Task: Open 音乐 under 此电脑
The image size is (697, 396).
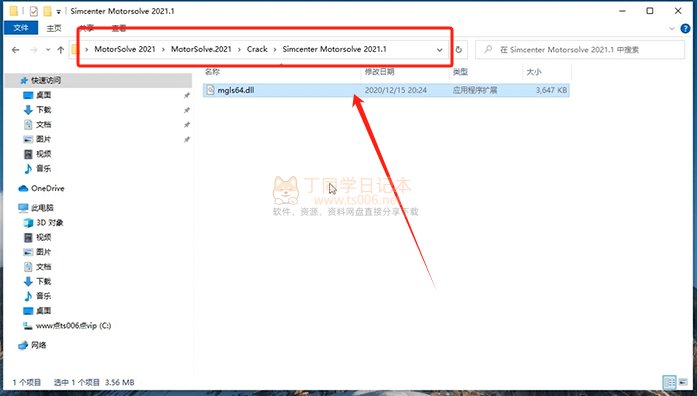Action: point(44,296)
